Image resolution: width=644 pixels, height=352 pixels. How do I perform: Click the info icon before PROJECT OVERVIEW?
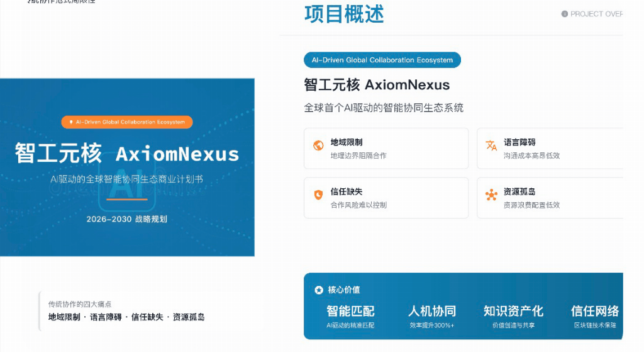tap(564, 14)
